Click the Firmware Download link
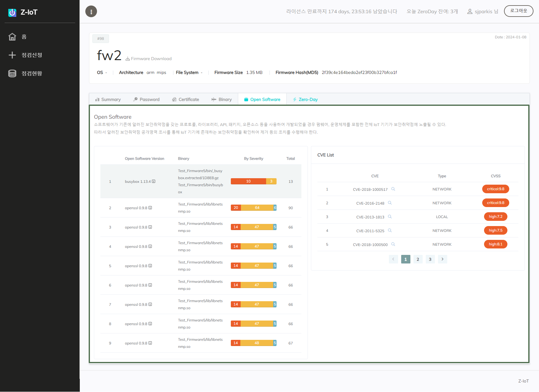Viewport: 539px width, 392px height. 149,59
